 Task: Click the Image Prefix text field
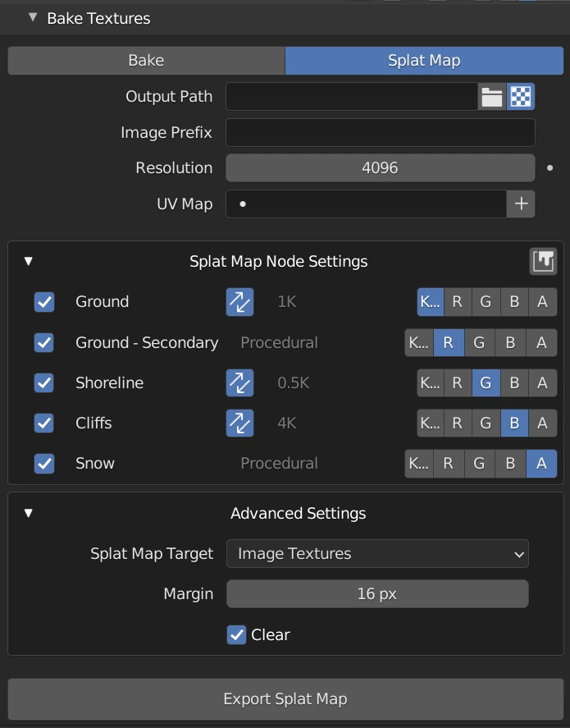(380, 133)
